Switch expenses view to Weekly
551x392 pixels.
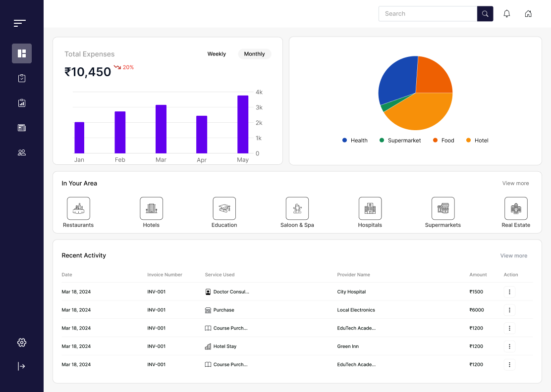[x=217, y=54]
